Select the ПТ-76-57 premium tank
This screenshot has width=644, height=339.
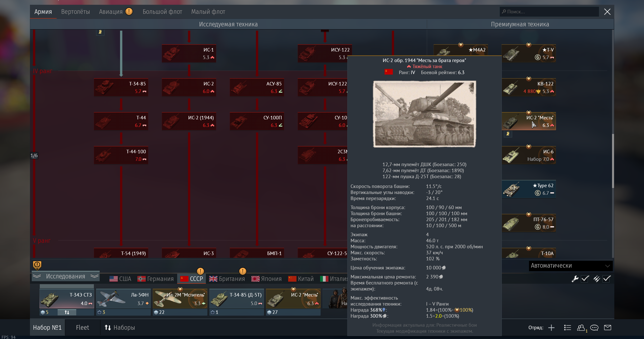point(529,223)
